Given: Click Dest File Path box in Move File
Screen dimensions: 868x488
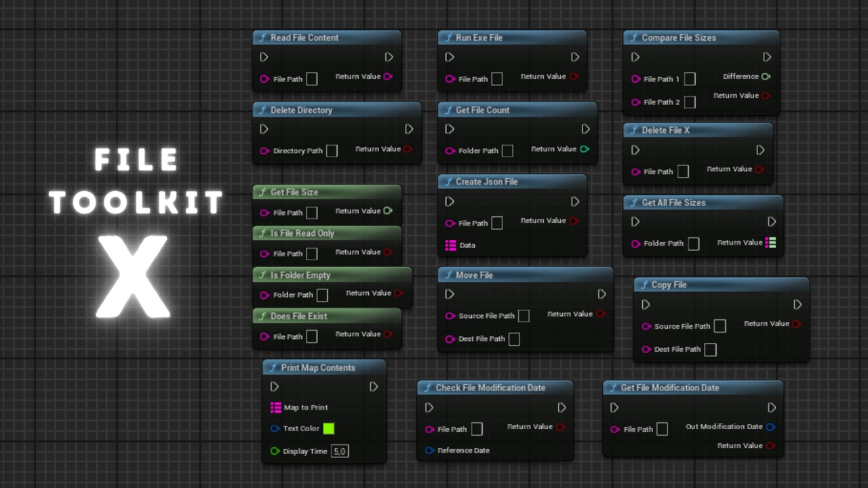Looking at the screenshot, I should click(x=515, y=339).
